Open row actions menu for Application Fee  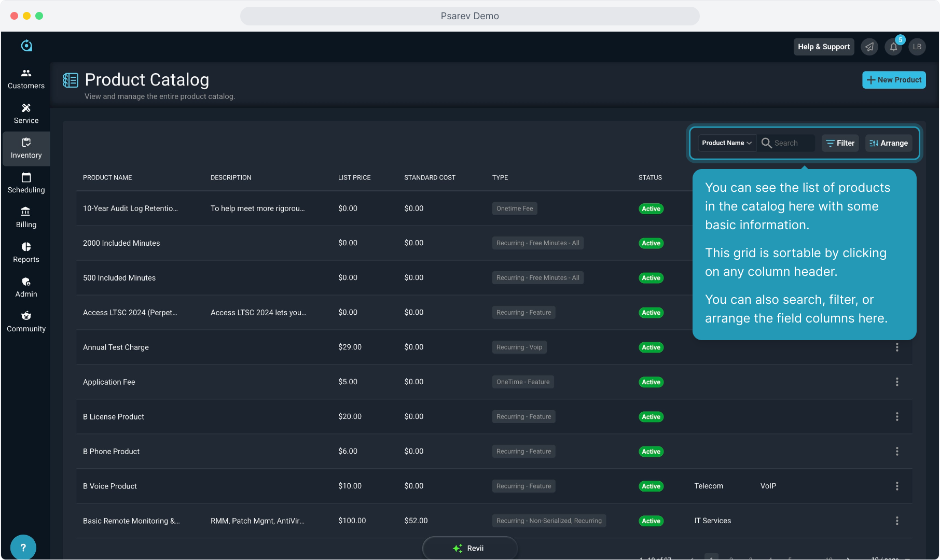pyautogui.click(x=897, y=382)
